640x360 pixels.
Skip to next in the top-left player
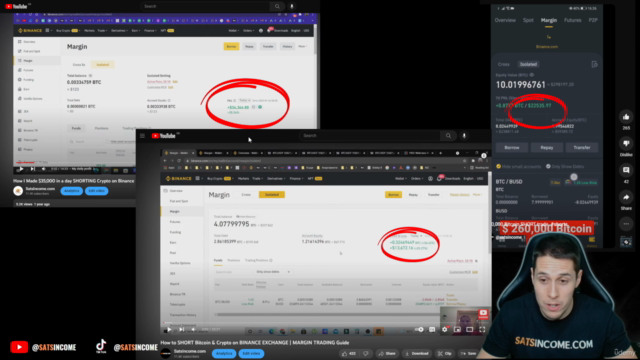coord(33,169)
